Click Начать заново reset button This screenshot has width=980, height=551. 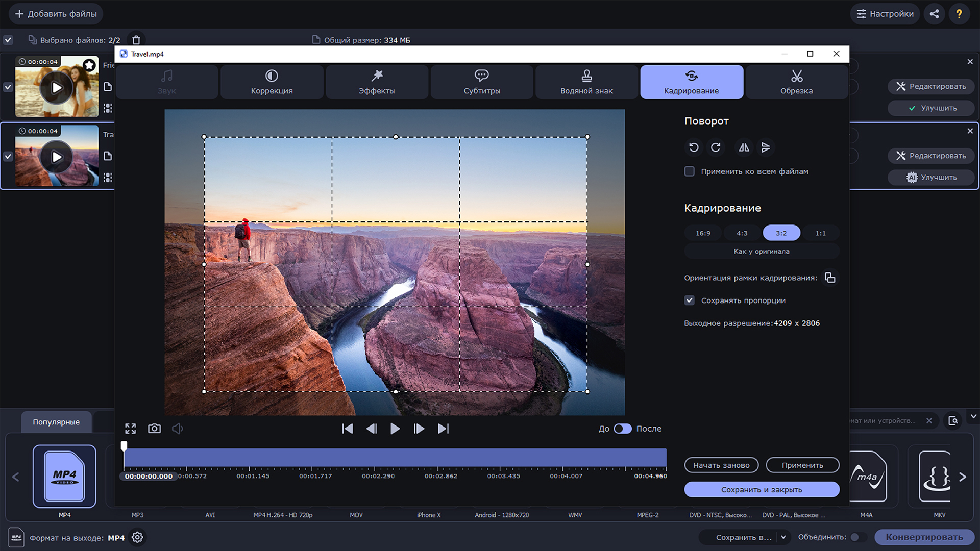pos(722,465)
